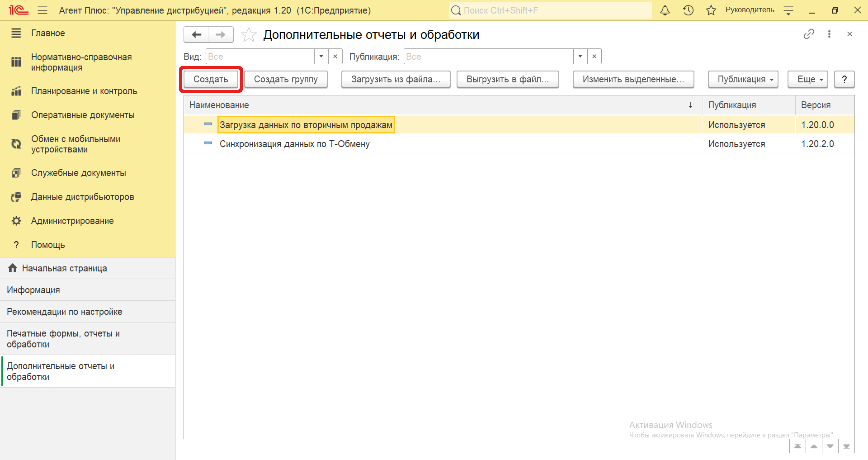Screen dimensions: 868x460
Task: Open the Публикация button dropdown menu
Action: pos(743,79)
